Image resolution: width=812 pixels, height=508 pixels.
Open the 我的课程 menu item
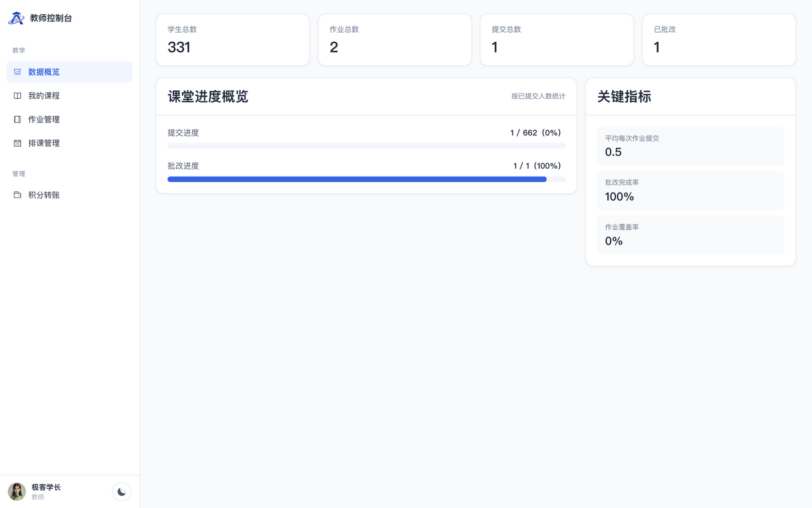[x=69, y=96]
